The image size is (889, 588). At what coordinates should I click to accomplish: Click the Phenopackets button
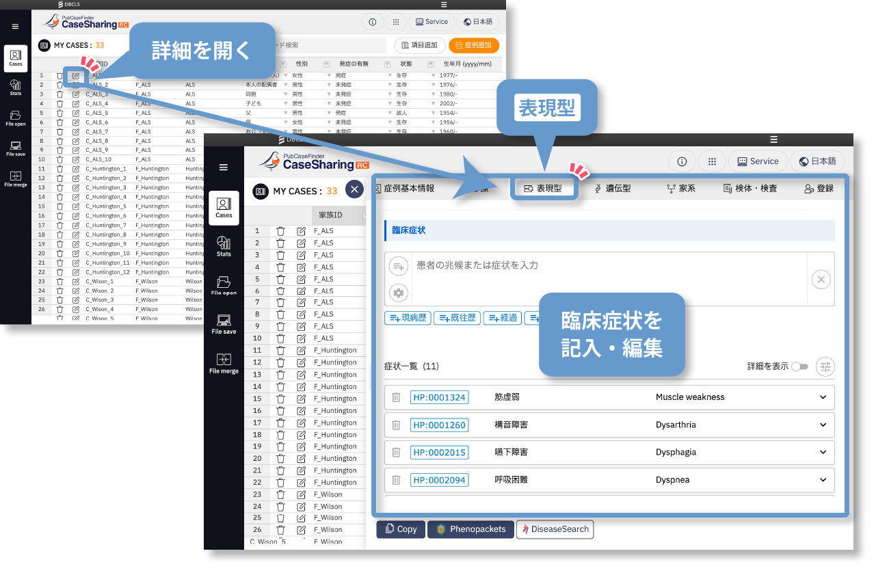(470, 529)
